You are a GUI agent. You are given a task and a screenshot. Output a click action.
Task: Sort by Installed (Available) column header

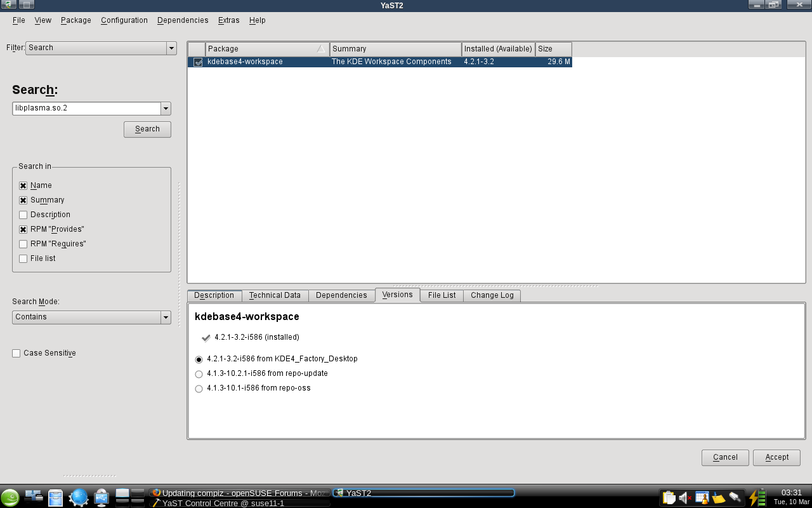pos(499,49)
